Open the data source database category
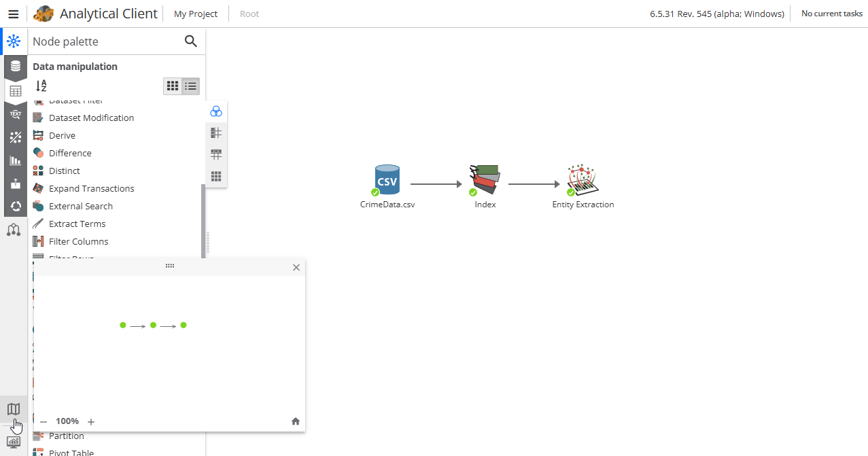This screenshot has width=868, height=456. [x=15, y=66]
